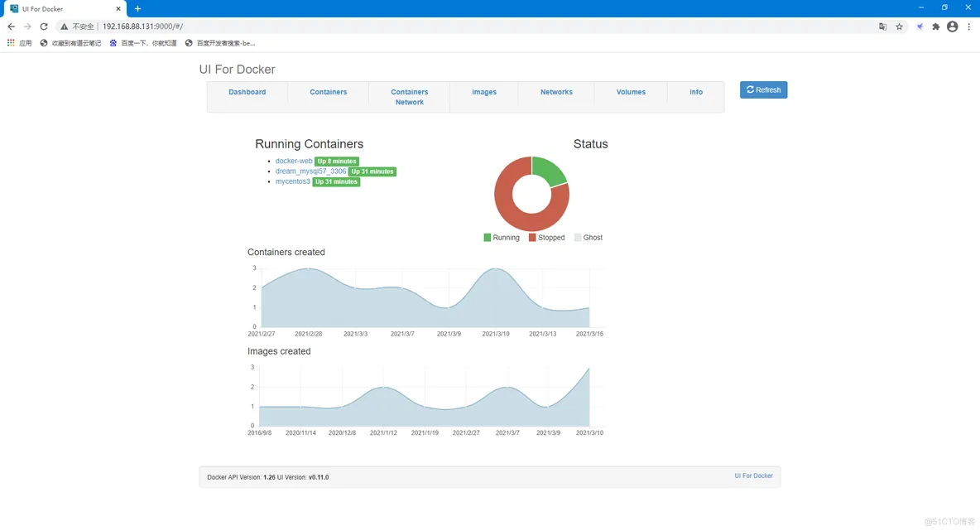Open a new browser tab with plus
The width and height of the screenshot is (980, 531).
[137, 9]
